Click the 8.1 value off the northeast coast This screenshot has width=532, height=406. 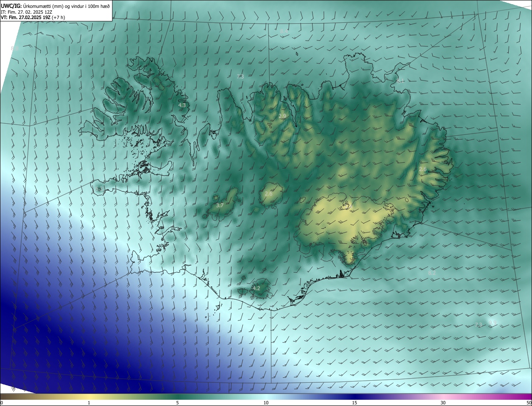400,81
